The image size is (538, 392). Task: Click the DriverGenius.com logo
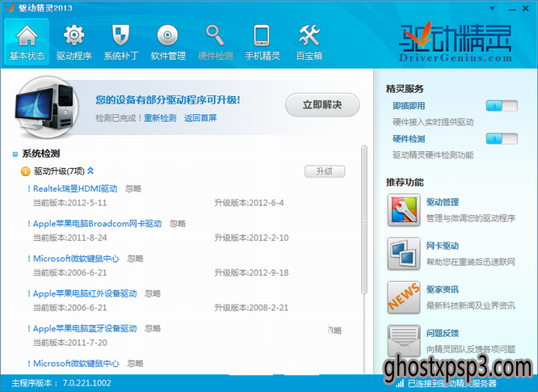pyautogui.click(x=456, y=42)
